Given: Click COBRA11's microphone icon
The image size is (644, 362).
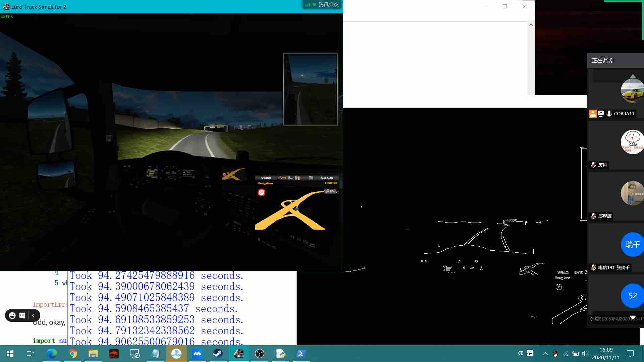Looking at the screenshot, I should tap(609, 114).
